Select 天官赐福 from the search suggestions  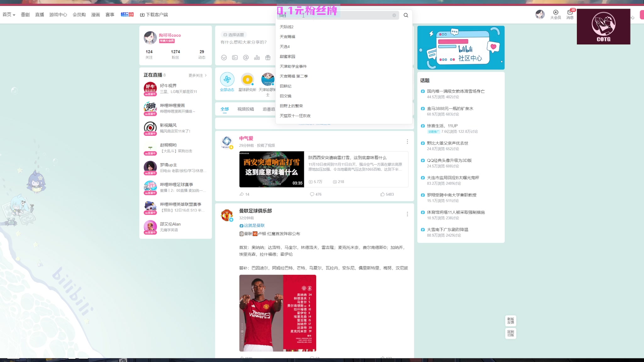(287, 36)
